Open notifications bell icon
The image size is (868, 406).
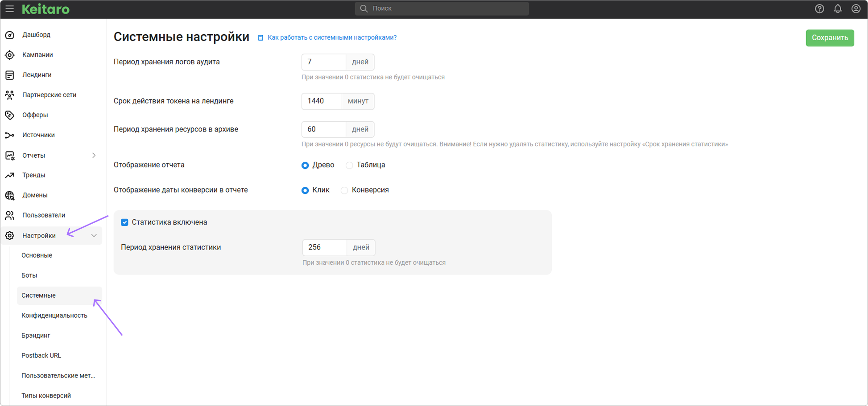(x=838, y=9)
